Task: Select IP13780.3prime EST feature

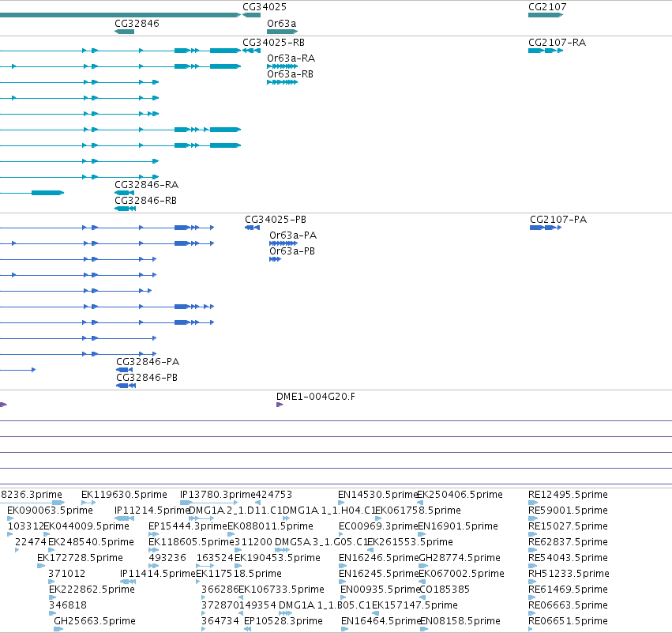Action: coord(208,503)
